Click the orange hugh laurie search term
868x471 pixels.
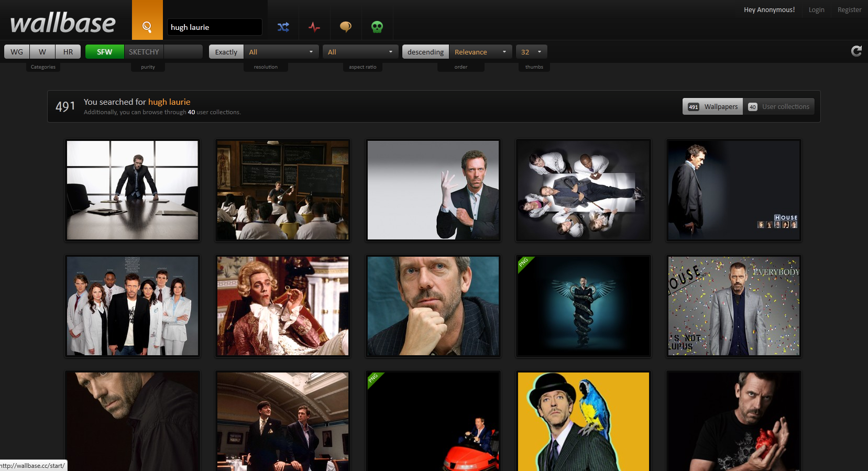(x=169, y=102)
